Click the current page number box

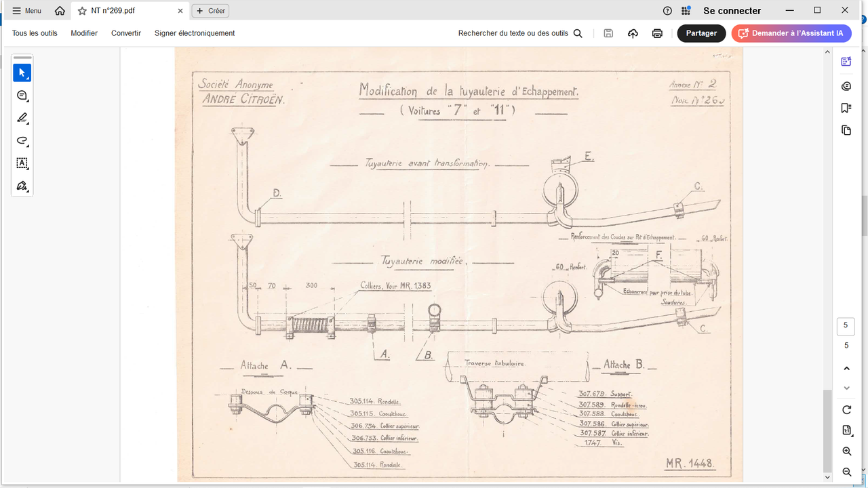pos(846,325)
